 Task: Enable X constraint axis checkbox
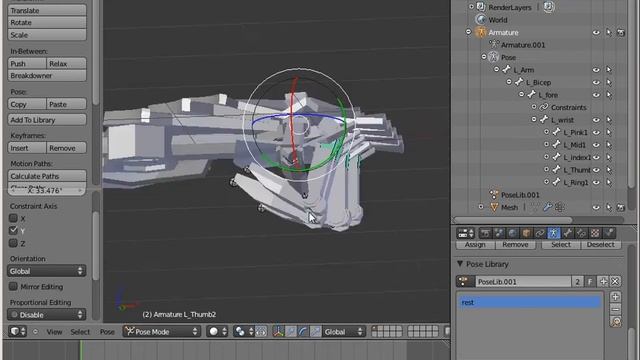click(13, 218)
